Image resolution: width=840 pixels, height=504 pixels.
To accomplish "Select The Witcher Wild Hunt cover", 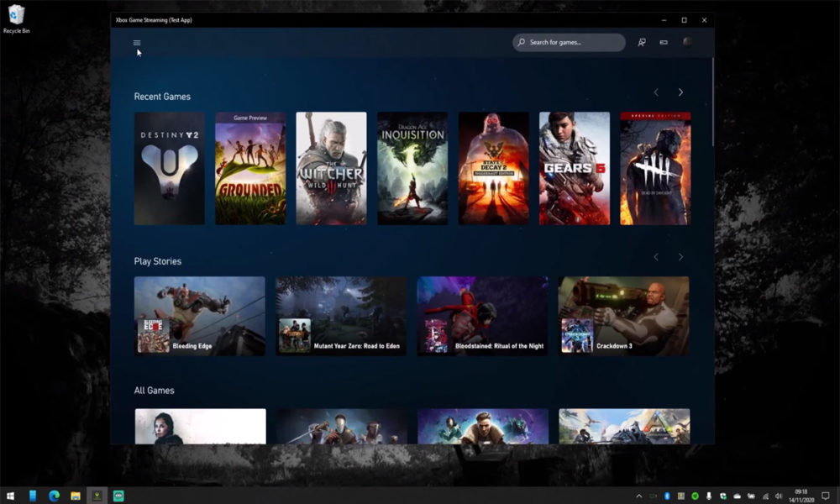I will pos(331,168).
